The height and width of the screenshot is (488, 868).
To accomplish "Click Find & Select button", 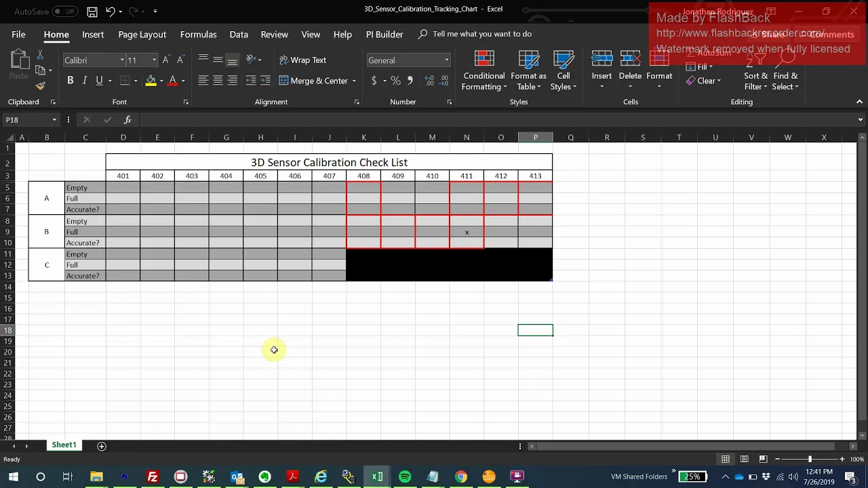I will [x=785, y=70].
